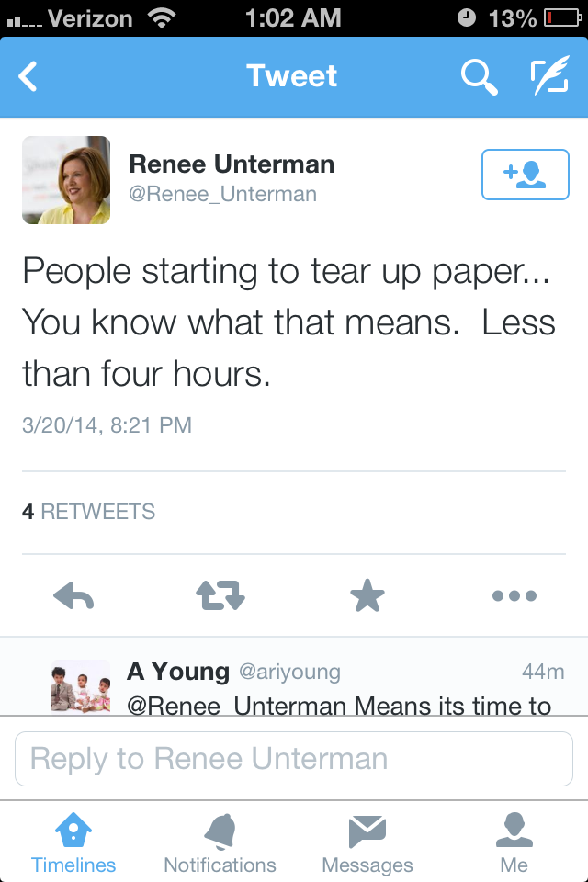Open the Renee Unterman name link

(x=232, y=164)
